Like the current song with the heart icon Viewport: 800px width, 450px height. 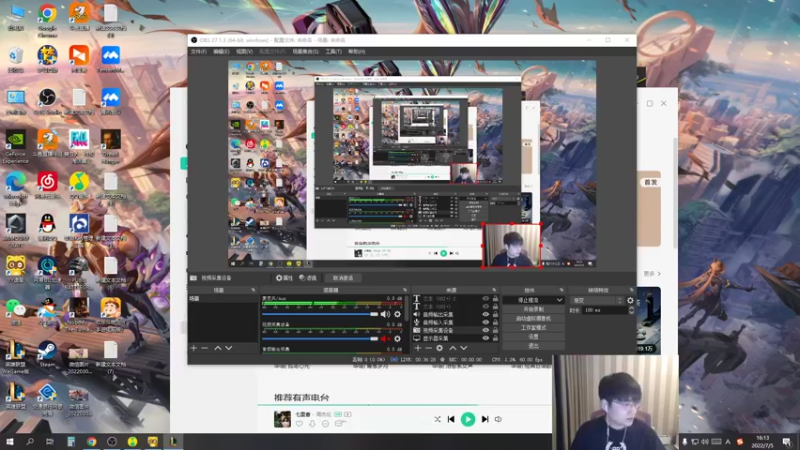(x=299, y=423)
